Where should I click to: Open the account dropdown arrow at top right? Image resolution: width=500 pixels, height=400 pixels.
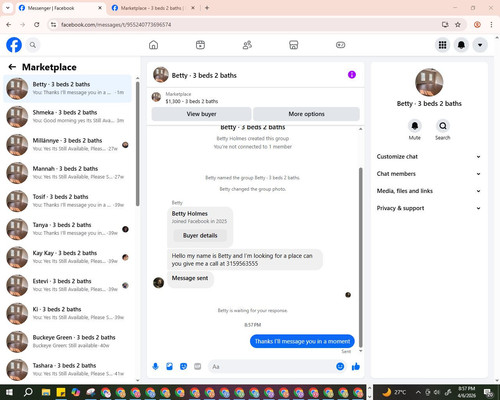tap(480, 45)
